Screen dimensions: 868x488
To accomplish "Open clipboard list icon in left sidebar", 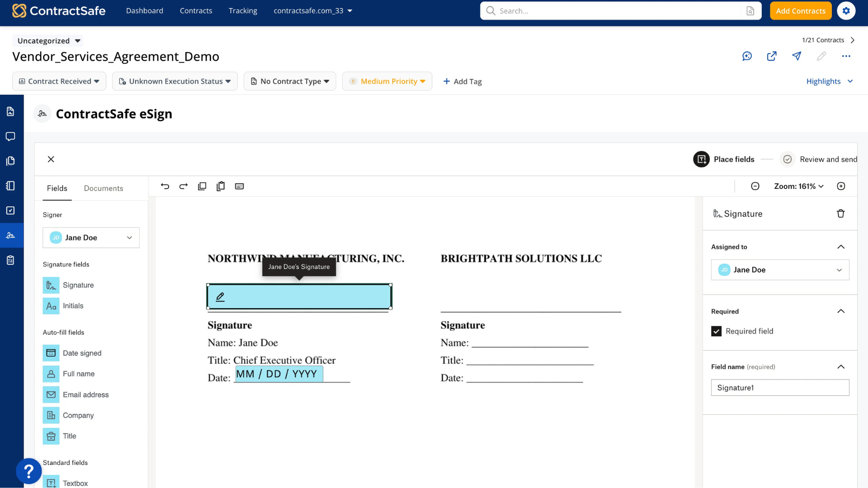I will pyautogui.click(x=10, y=260).
